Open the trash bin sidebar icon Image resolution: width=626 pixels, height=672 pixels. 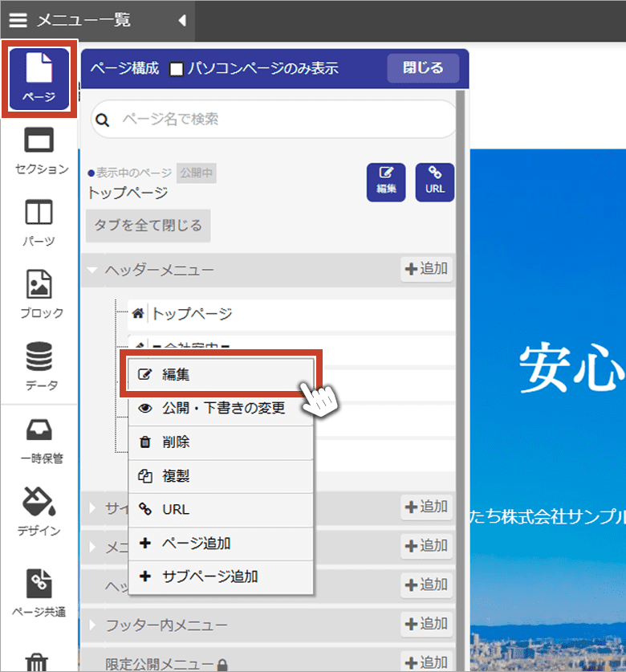36,662
